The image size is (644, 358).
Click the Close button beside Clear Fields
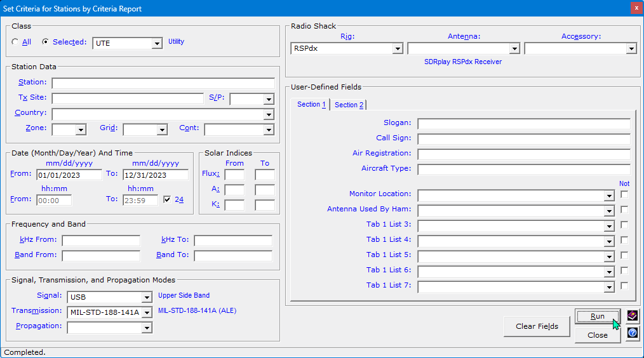597,335
